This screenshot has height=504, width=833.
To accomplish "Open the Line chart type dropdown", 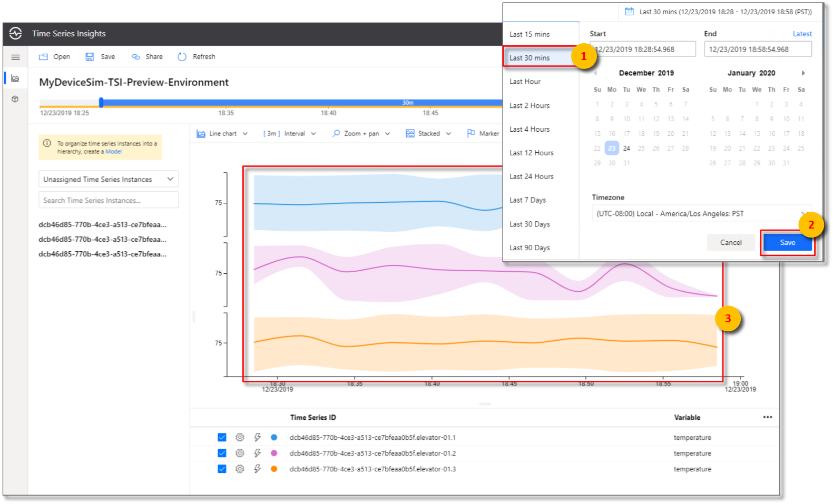I will coord(222,134).
